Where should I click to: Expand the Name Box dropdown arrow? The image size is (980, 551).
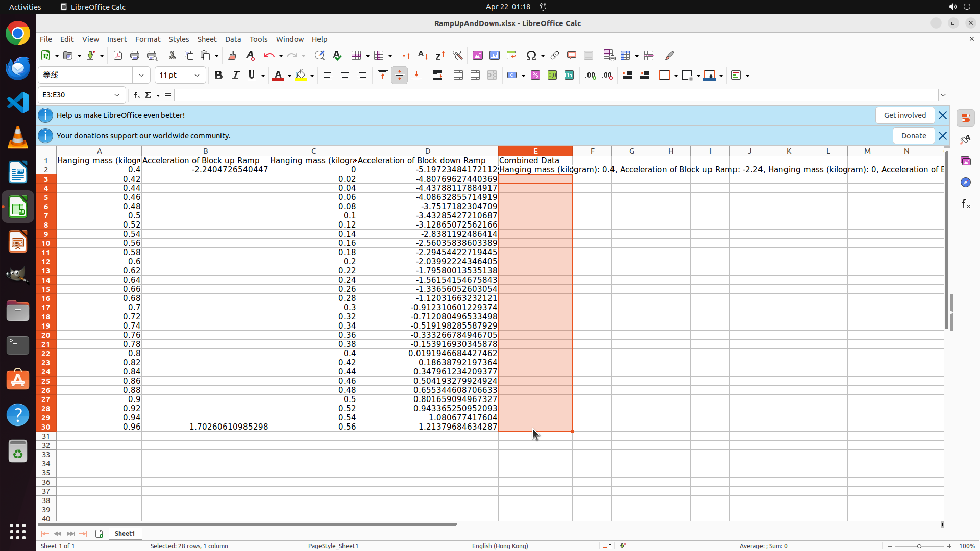[117, 95]
